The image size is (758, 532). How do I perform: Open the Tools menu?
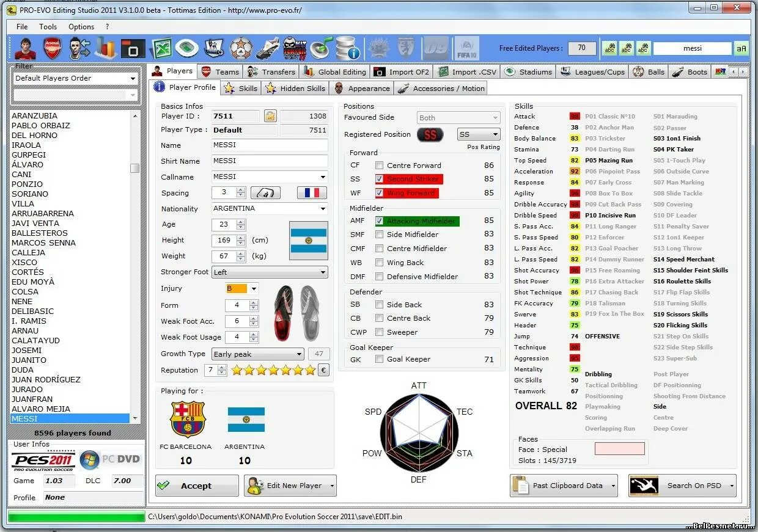[x=48, y=26]
